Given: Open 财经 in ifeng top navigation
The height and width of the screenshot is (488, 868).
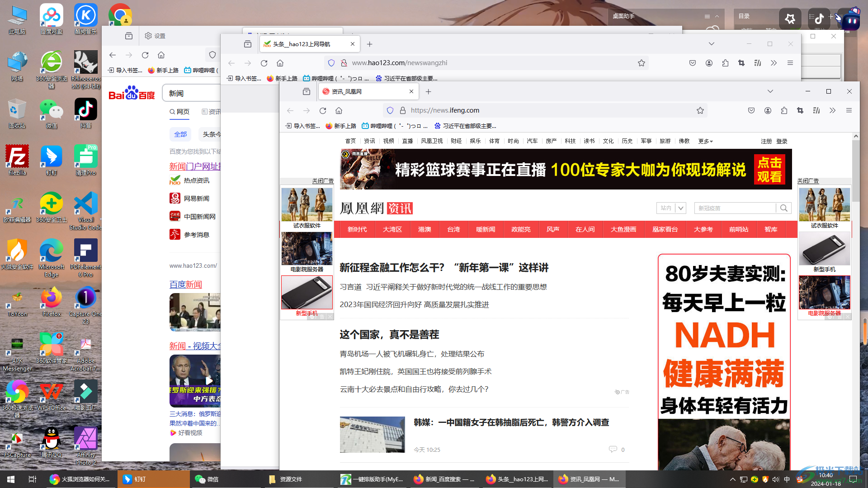Looking at the screenshot, I should [x=456, y=141].
